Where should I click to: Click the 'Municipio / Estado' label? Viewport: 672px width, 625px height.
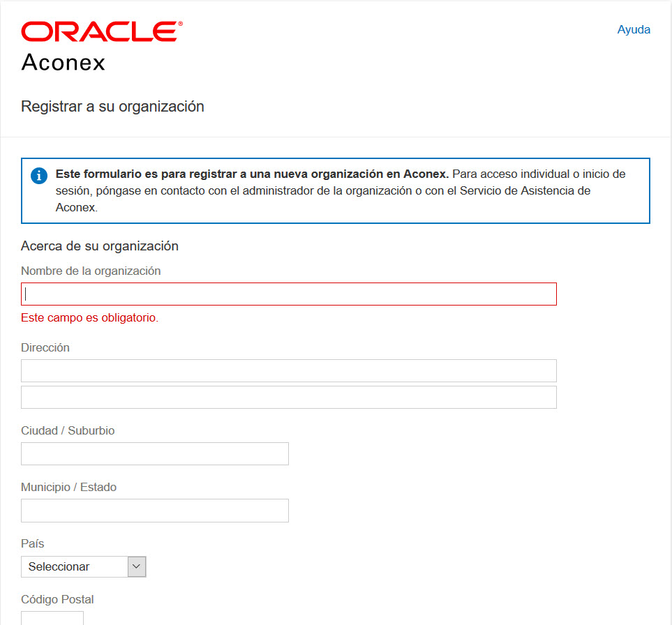click(68, 487)
